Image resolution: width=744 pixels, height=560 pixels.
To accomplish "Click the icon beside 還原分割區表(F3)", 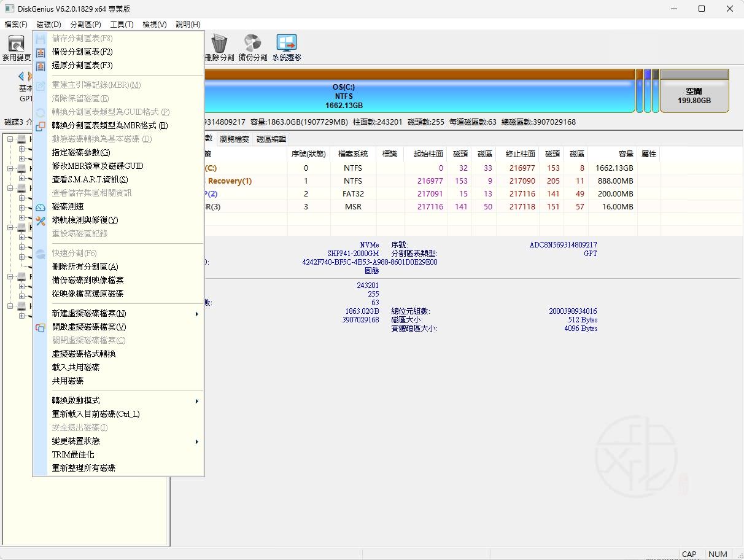I will pos(41,66).
